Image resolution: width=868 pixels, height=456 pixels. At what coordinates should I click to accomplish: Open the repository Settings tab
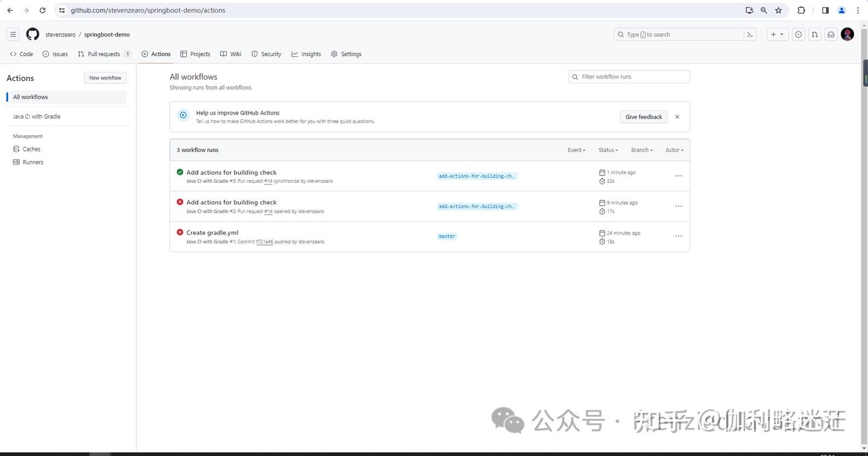click(x=350, y=54)
